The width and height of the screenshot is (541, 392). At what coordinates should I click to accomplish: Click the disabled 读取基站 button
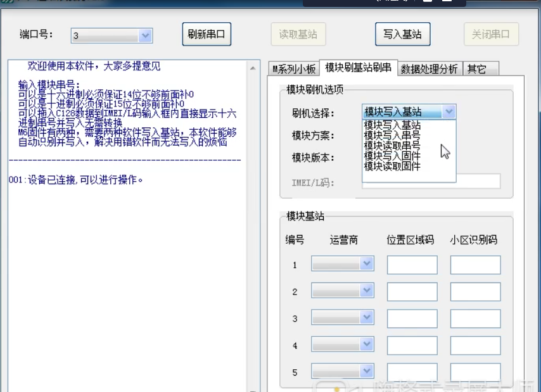point(298,34)
